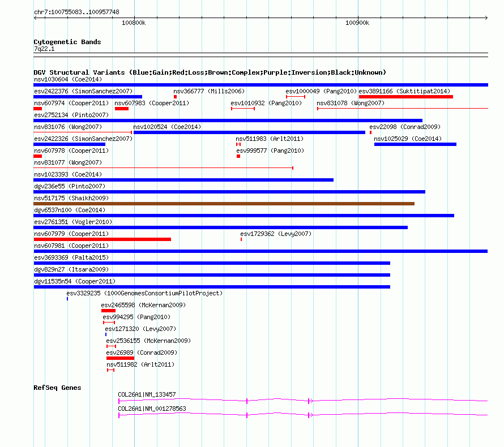Click the chr7:100755083..100957748 coordinates label
Image resolution: width=504 pixels, height=447 pixels.
coord(76,12)
